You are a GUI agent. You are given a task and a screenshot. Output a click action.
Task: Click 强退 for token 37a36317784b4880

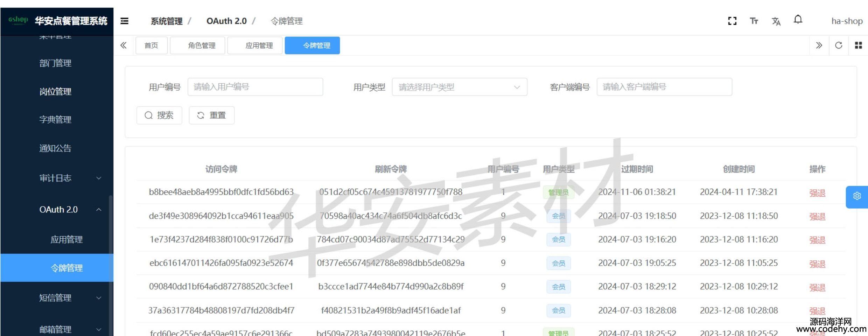tap(817, 311)
